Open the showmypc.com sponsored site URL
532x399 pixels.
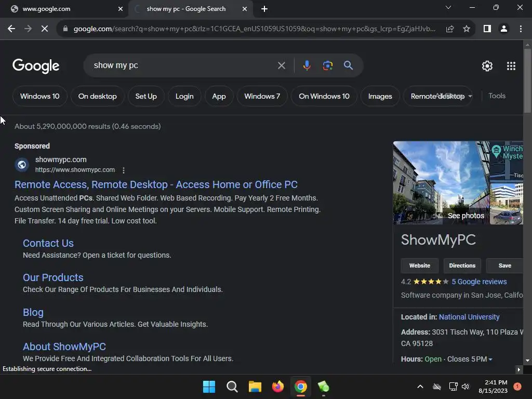point(75,170)
